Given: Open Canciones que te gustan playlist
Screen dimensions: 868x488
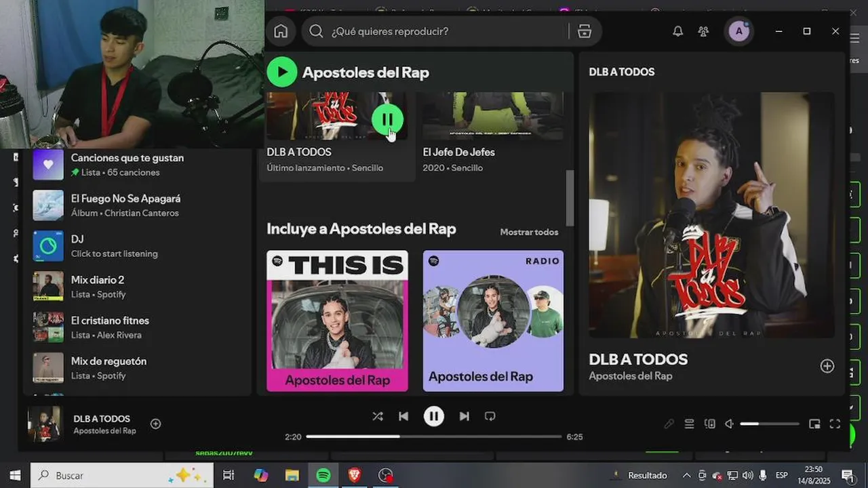Looking at the screenshot, I should 138,165.
